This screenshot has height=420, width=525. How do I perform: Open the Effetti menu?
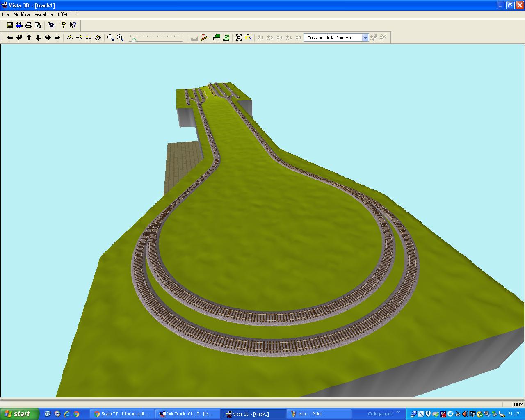pyautogui.click(x=64, y=14)
